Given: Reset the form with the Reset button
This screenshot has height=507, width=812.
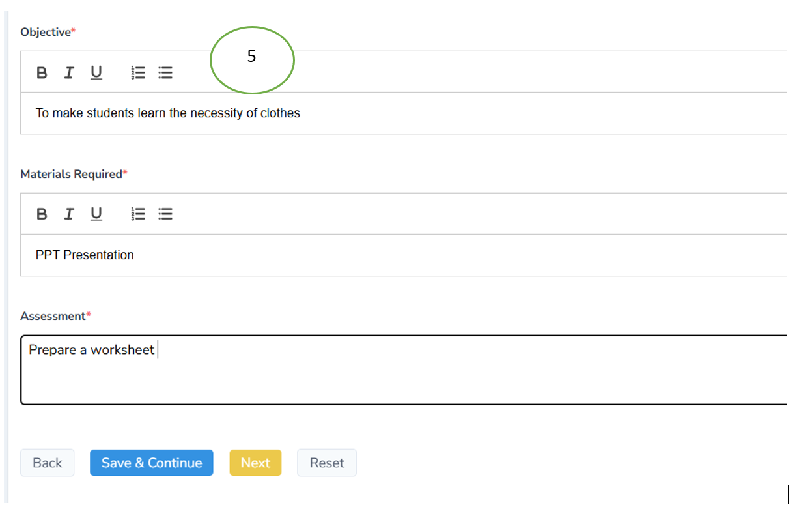Looking at the screenshot, I should pos(326,463).
